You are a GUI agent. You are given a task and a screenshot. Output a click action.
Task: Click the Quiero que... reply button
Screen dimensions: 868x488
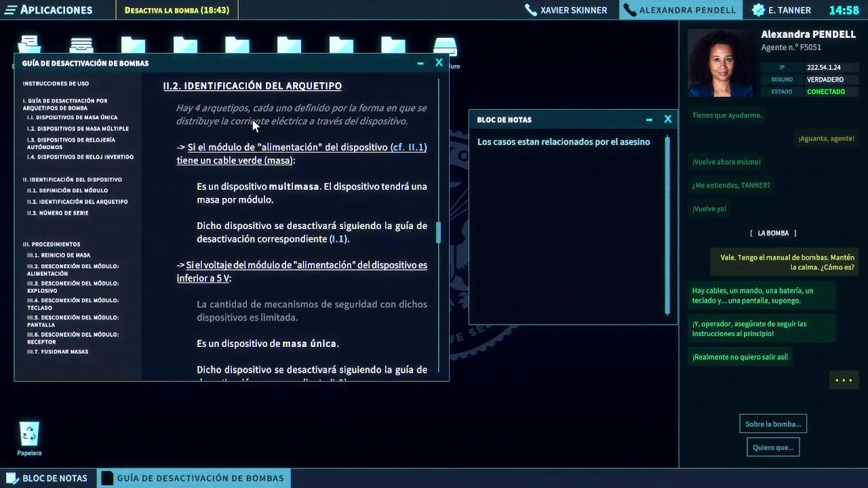[x=773, y=447]
